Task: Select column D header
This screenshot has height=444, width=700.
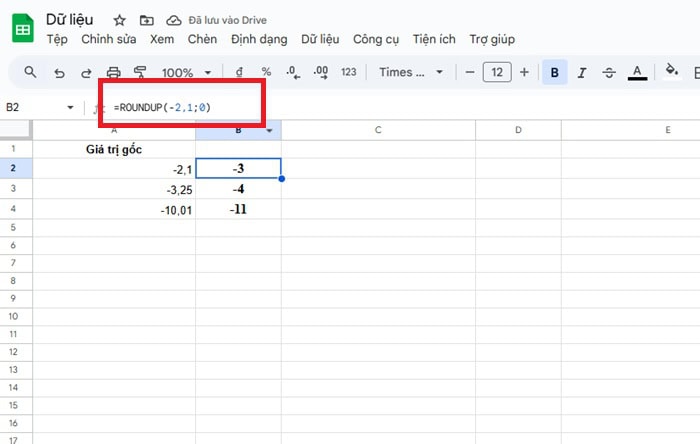Action: (x=518, y=130)
